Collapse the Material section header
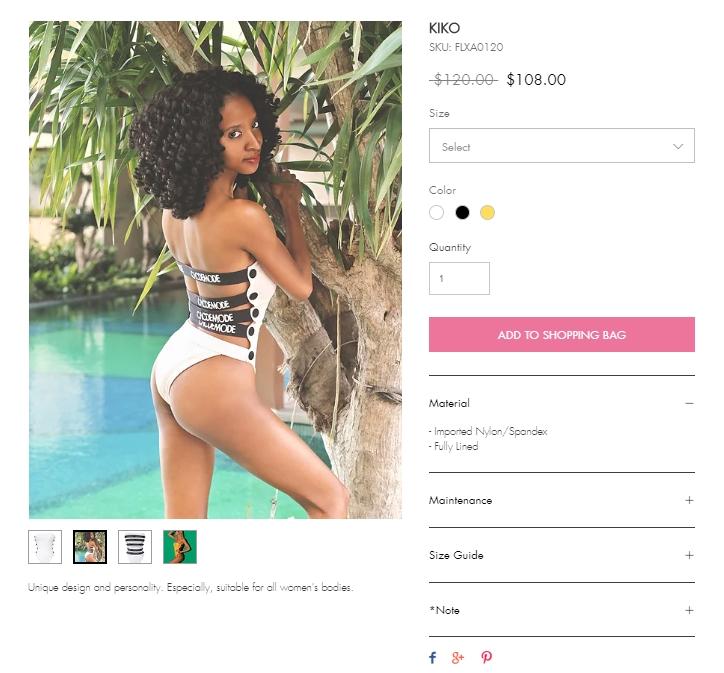Image resolution: width=724 pixels, height=673 pixels. (x=561, y=403)
